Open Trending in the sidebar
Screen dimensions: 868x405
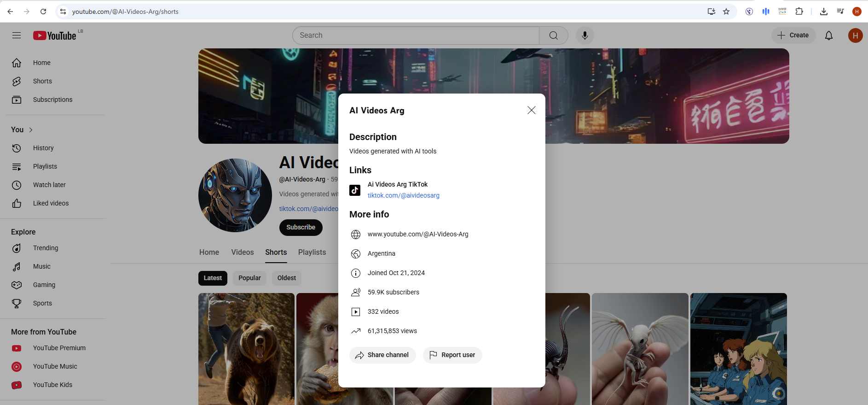click(46, 248)
